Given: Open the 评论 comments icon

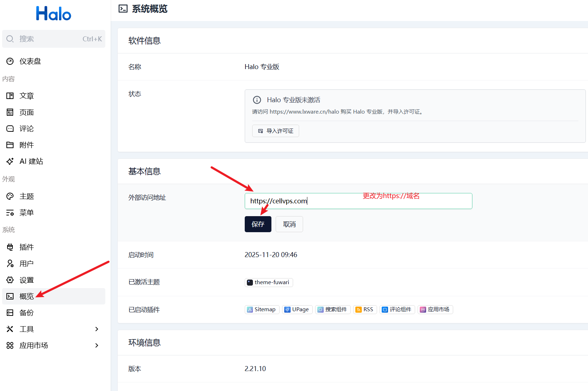Looking at the screenshot, I should 10,129.
